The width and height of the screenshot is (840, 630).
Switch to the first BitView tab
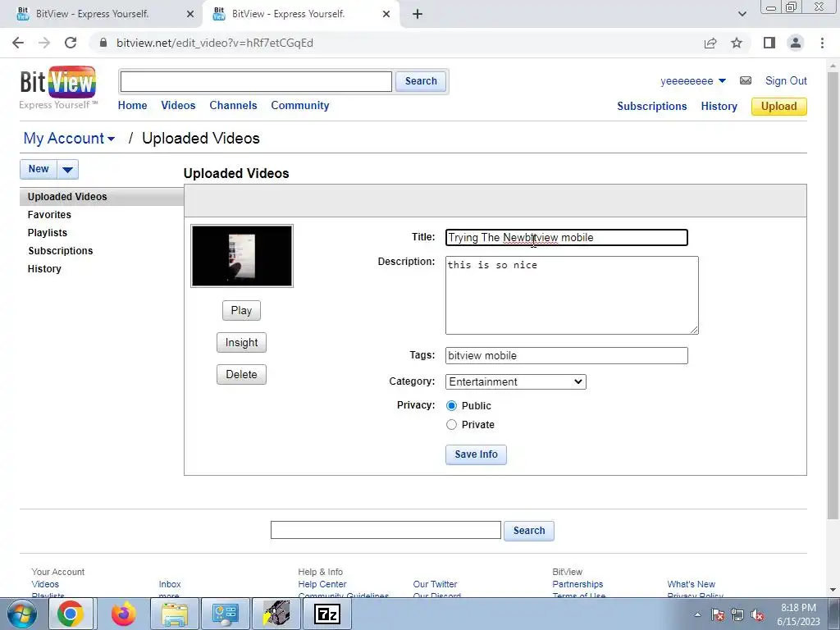[x=102, y=14]
